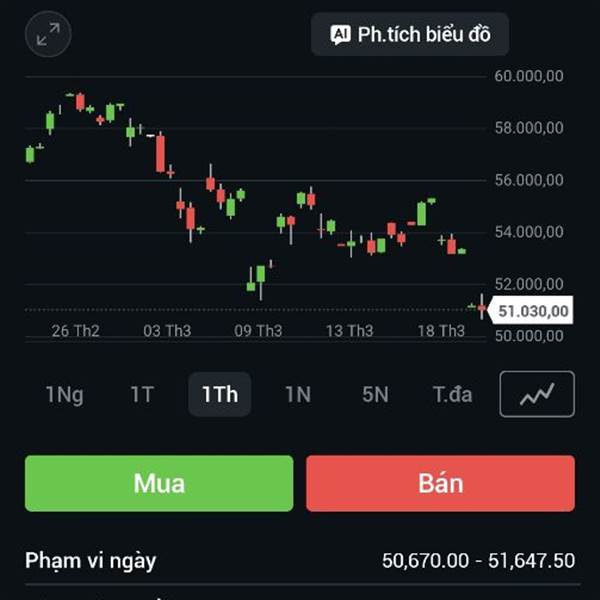
Task: Click the Phạm vi ngày row
Action: click(300, 560)
